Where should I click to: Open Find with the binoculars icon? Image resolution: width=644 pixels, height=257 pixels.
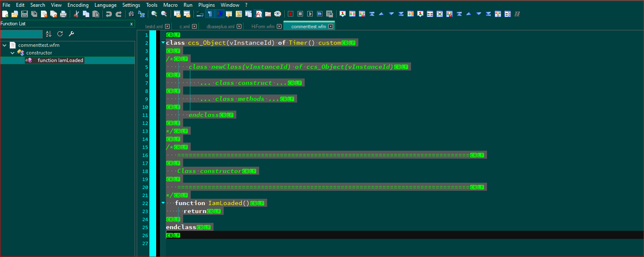131,14
